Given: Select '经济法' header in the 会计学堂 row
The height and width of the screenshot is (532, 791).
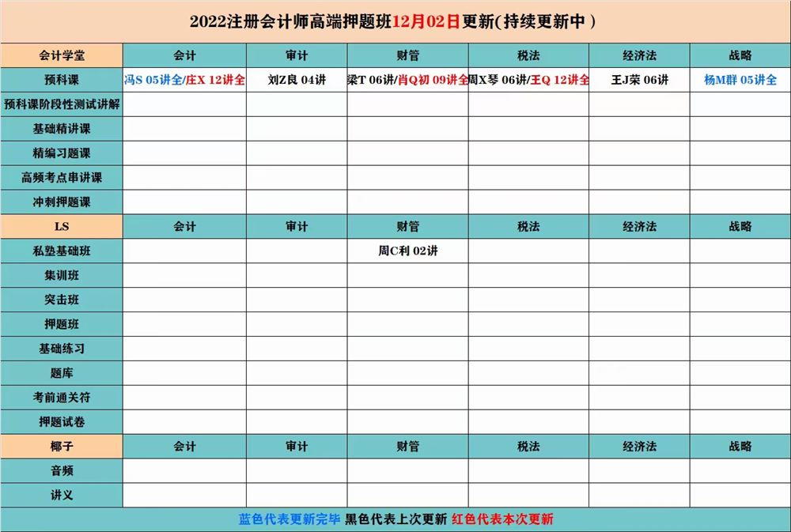Looking at the screenshot, I should point(639,55).
